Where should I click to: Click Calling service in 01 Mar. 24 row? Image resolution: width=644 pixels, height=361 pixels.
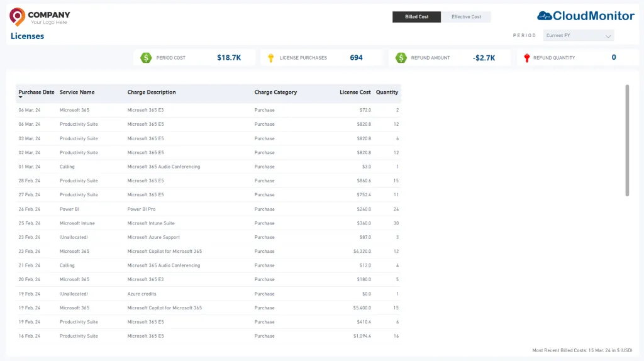tap(67, 167)
